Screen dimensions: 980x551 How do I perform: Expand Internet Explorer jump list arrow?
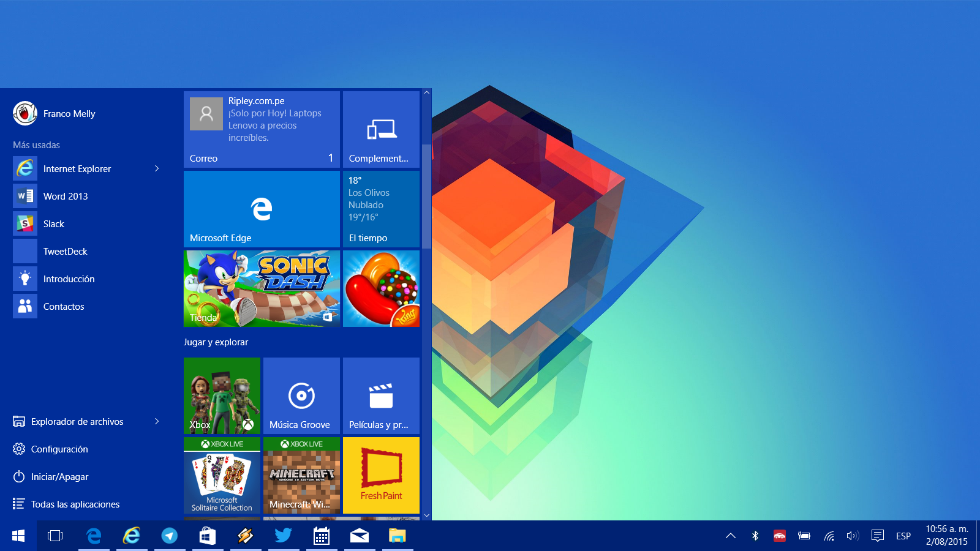coord(157,168)
